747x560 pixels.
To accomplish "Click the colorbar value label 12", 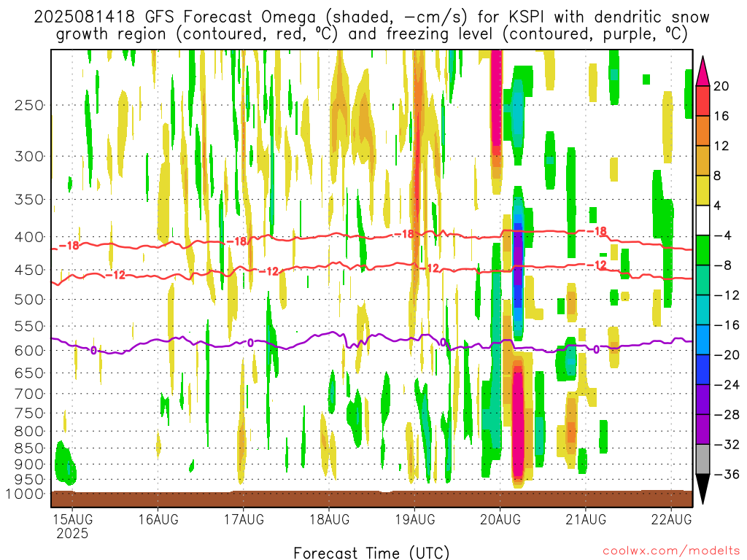I will click(721, 146).
